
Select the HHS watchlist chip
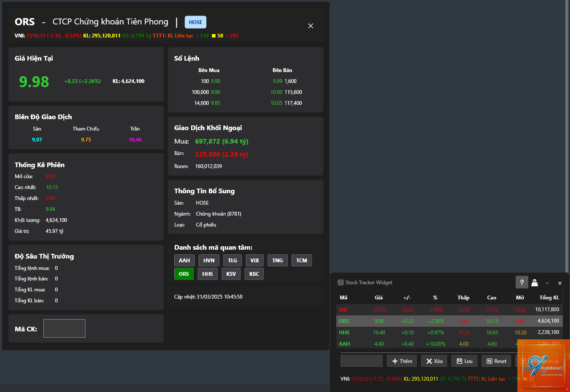208,274
